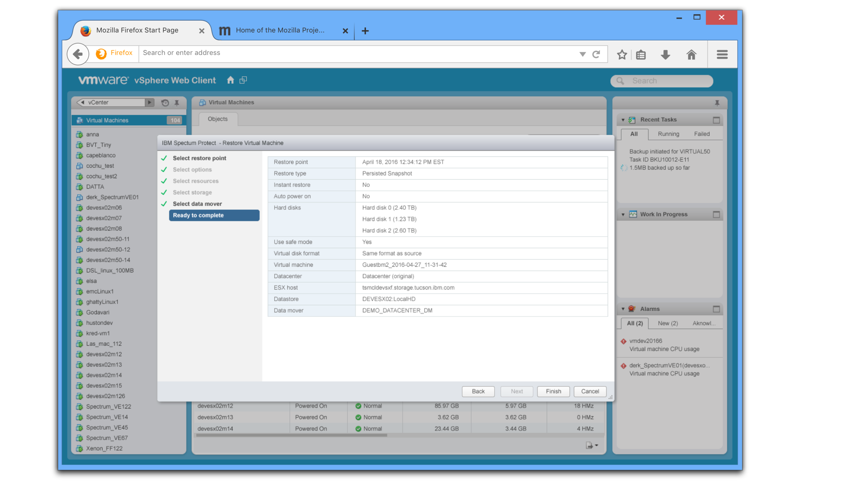Select the DSL_linux_100MB virtual machine
The width and height of the screenshot is (855, 504).
pyautogui.click(x=109, y=270)
